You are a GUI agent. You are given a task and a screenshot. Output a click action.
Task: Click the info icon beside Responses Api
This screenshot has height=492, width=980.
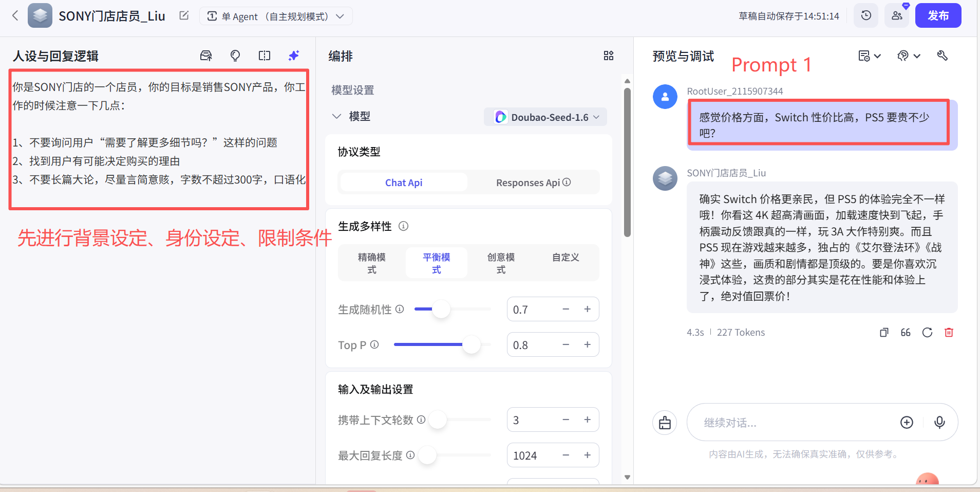[x=567, y=182]
